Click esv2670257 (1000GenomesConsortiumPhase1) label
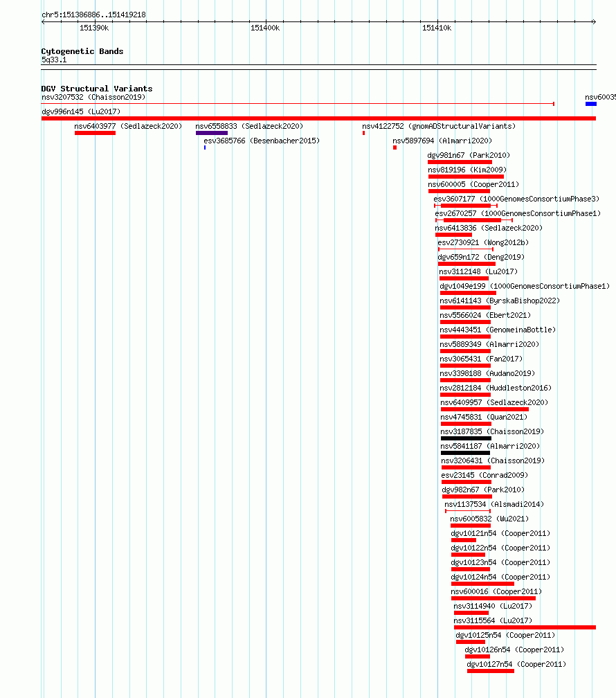 (x=518, y=214)
